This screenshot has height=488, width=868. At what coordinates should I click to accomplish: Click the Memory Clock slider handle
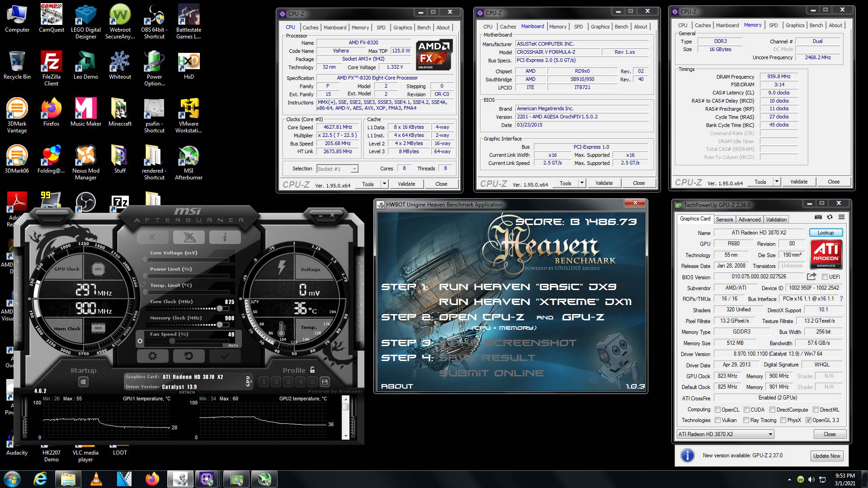[220, 325]
